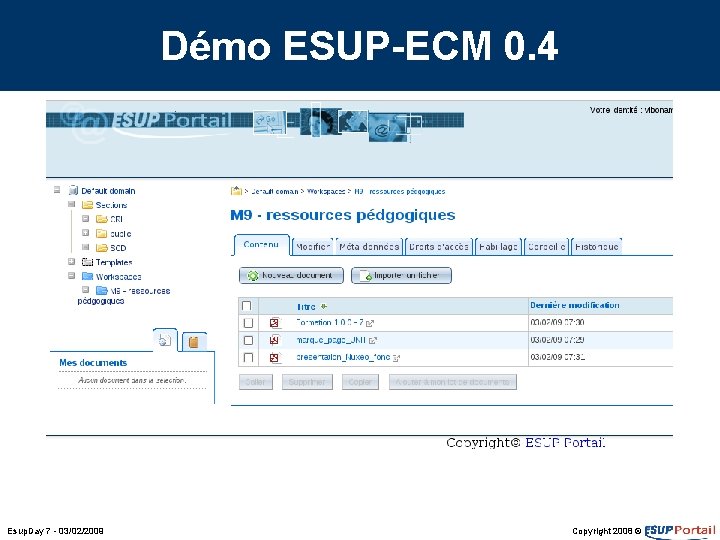Click the page icon on Importer un fichier
The image size is (720, 540).
click(x=366, y=276)
